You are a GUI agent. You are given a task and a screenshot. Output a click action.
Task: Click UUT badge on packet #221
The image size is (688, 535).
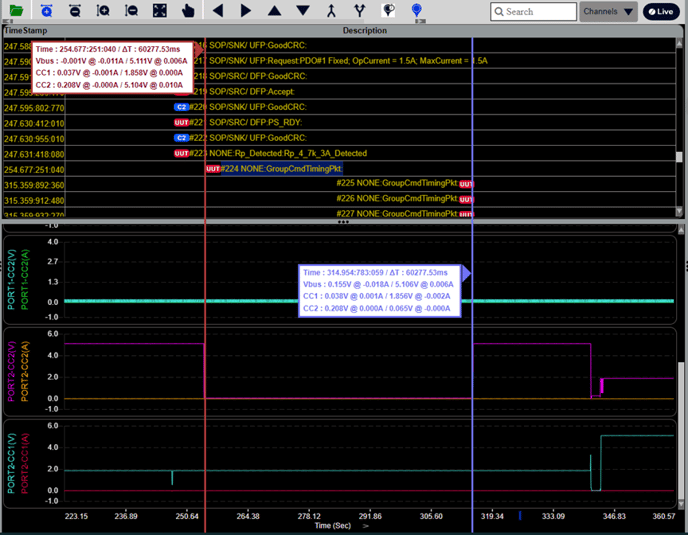point(181,122)
